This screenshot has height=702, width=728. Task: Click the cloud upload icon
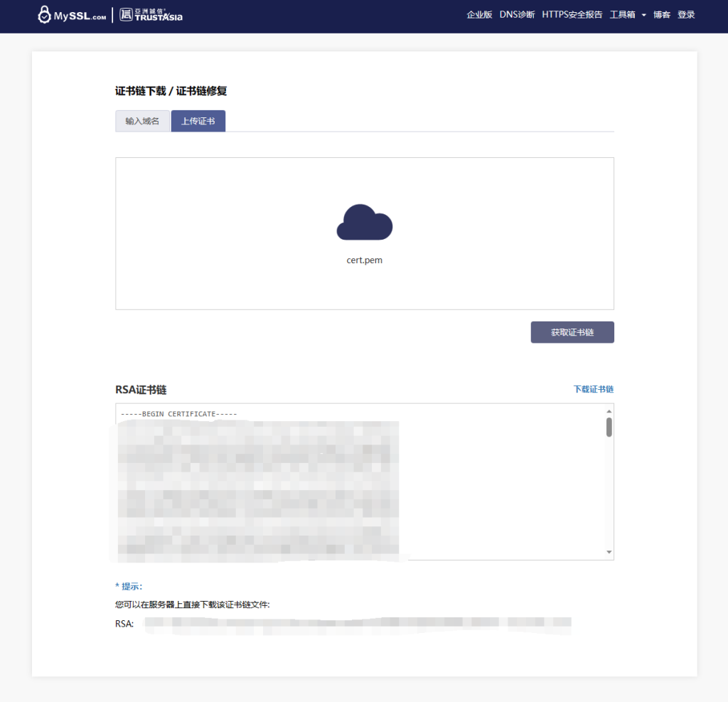364,223
